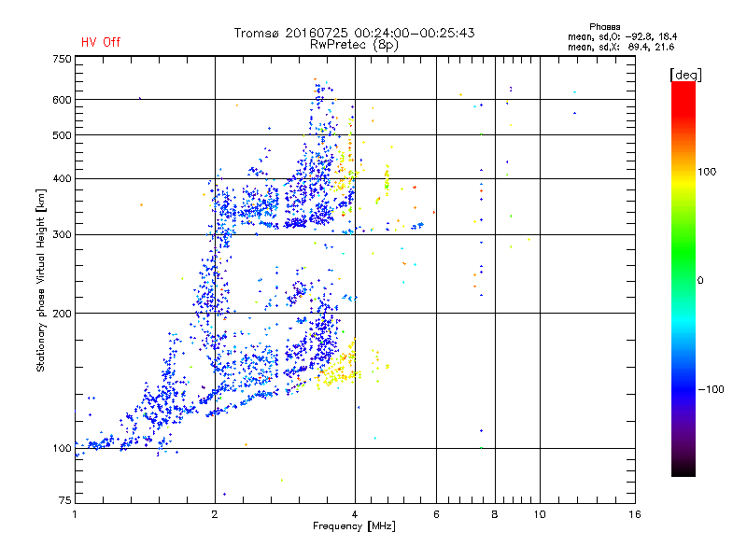Click the 'Phases' header text
Screen dimensions: 747x560
604,27
